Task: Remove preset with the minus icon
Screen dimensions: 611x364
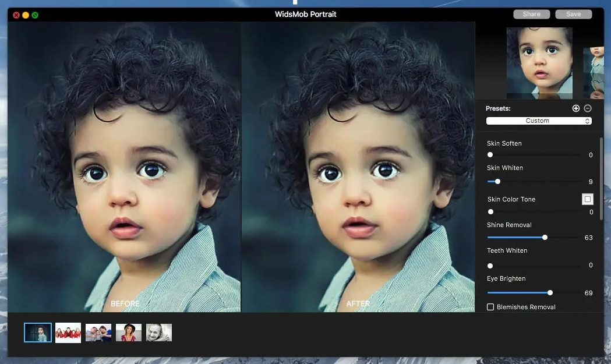Action: (588, 108)
